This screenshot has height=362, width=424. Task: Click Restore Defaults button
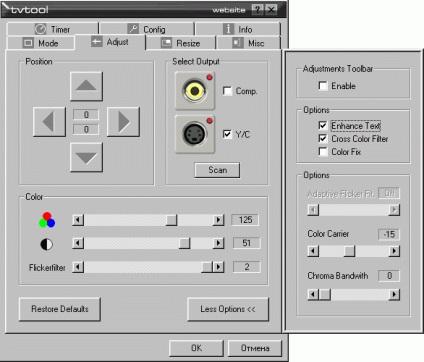pos(60,309)
